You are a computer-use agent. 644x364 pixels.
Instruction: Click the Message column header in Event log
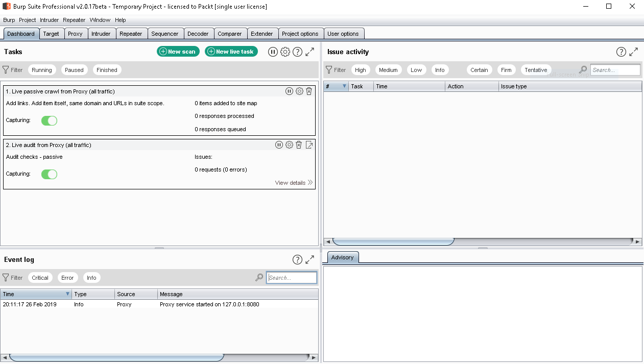[x=238, y=294]
